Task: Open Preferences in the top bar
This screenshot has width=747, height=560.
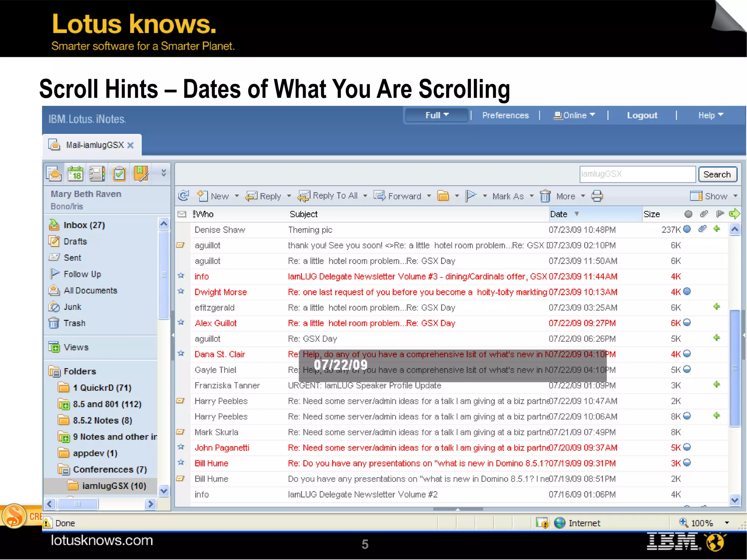Action: pos(506,115)
